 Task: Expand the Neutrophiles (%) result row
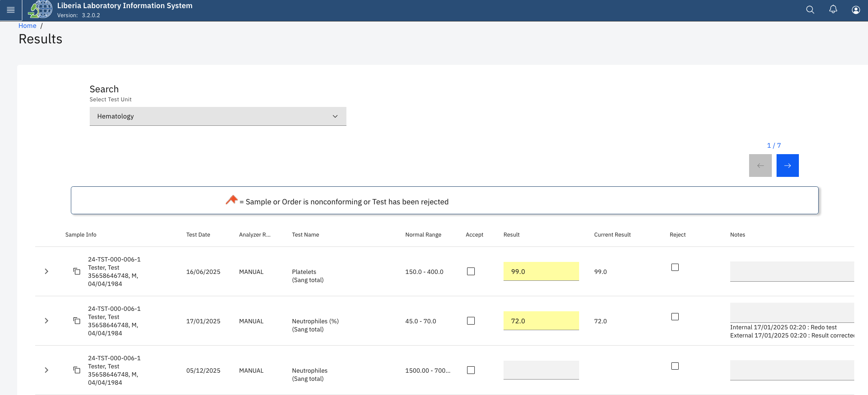point(46,321)
